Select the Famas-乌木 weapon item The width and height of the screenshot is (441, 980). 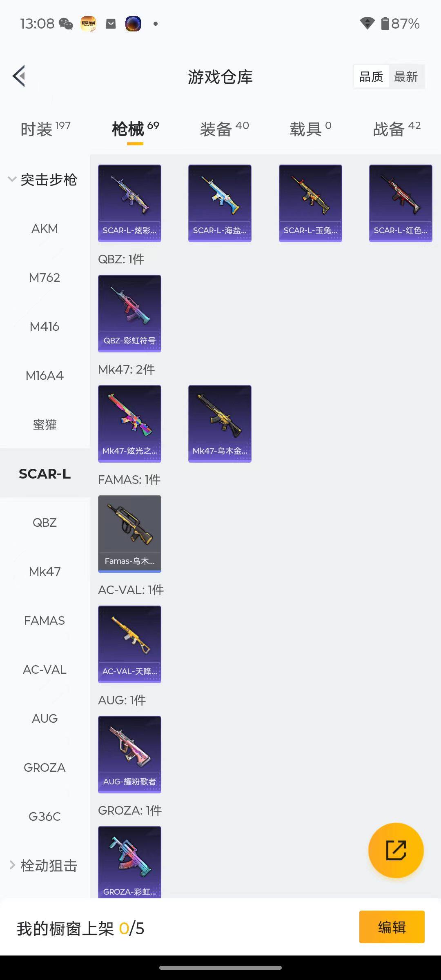(129, 534)
